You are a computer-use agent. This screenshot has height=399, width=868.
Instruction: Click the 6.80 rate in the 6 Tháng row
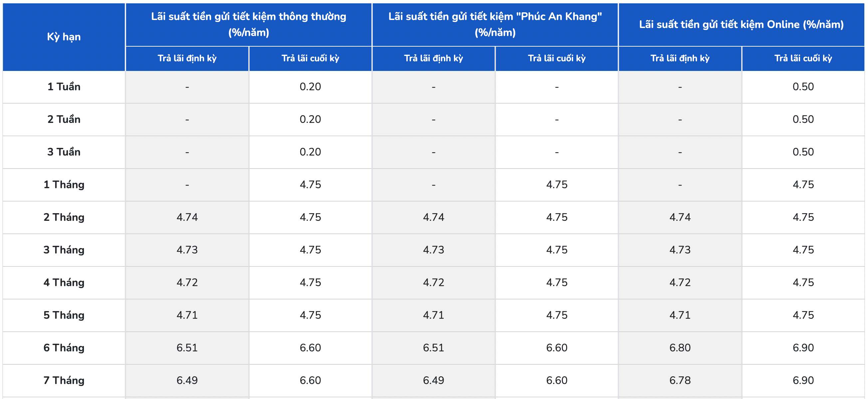[x=680, y=348]
